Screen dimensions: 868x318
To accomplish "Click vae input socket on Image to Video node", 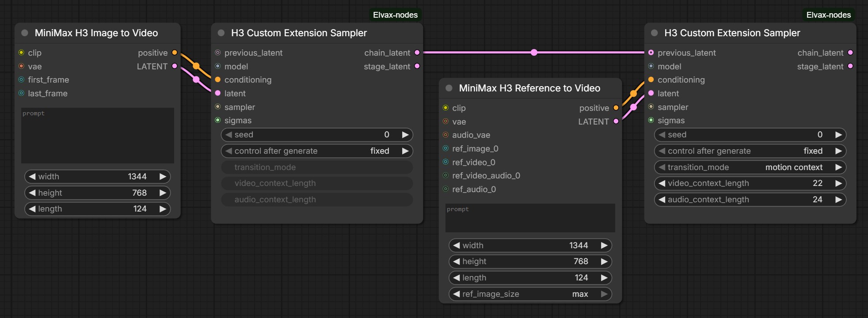I will pos(21,66).
